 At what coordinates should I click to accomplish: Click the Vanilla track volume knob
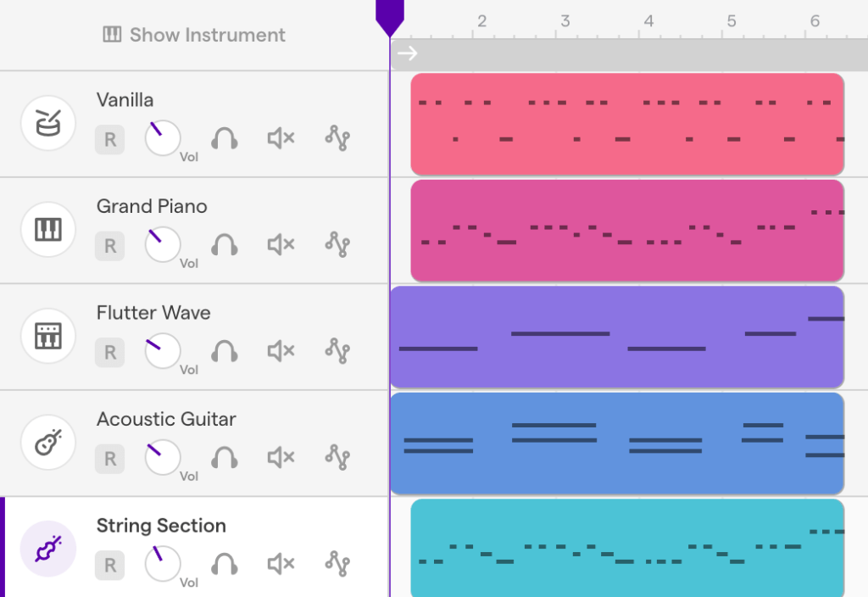pyautogui.click(x=163, y=138)
